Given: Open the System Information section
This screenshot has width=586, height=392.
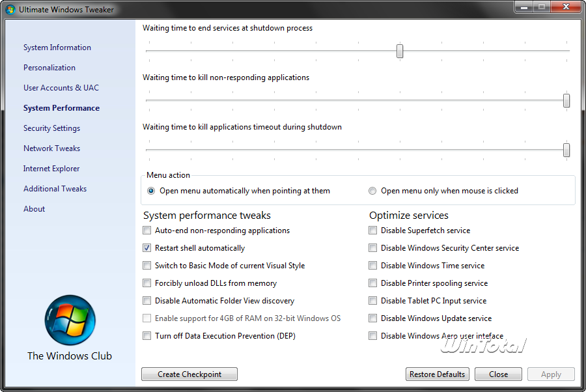Looking at the screenshot, I should [57, 48].
